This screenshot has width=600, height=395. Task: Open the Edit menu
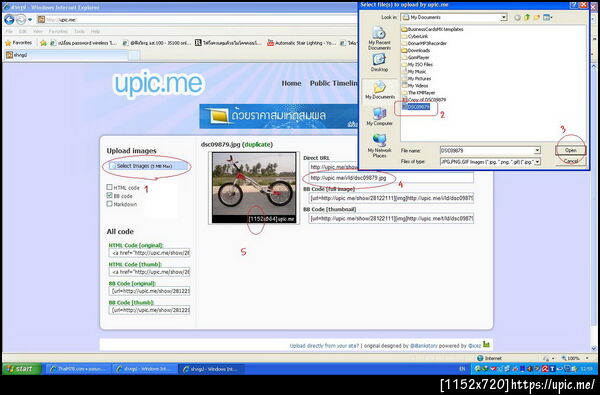[23, 31]
